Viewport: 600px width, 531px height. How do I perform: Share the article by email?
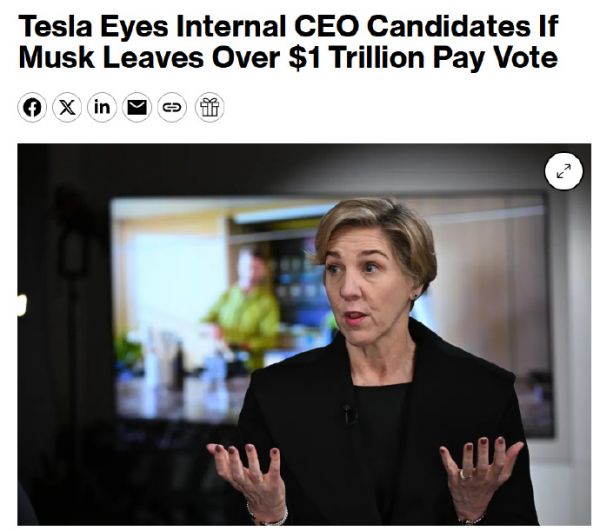coord(137,108)
